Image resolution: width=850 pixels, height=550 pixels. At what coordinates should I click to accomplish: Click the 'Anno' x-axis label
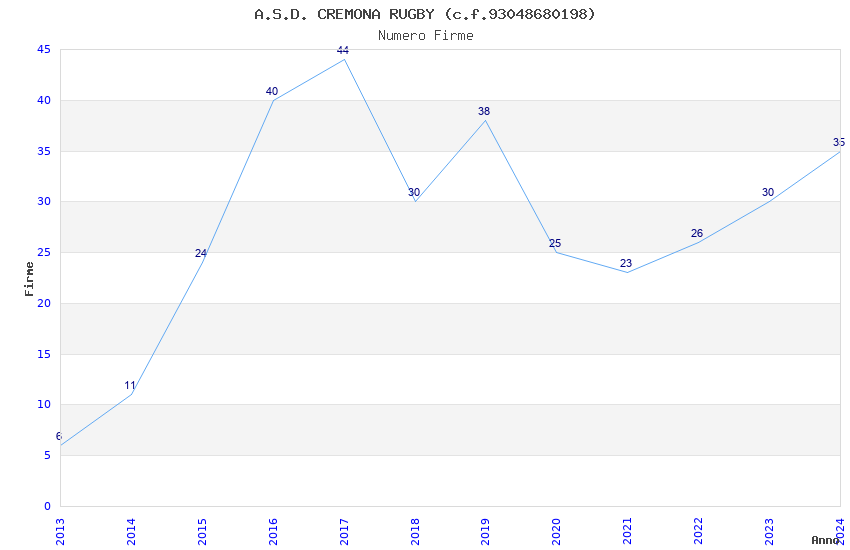825,540
